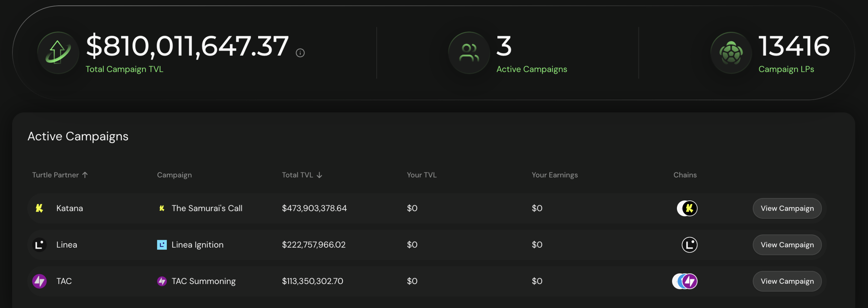This screenshot has width=868, height=308.
Task: Open Linea Ignition campaign name
Action: (197, 245)
